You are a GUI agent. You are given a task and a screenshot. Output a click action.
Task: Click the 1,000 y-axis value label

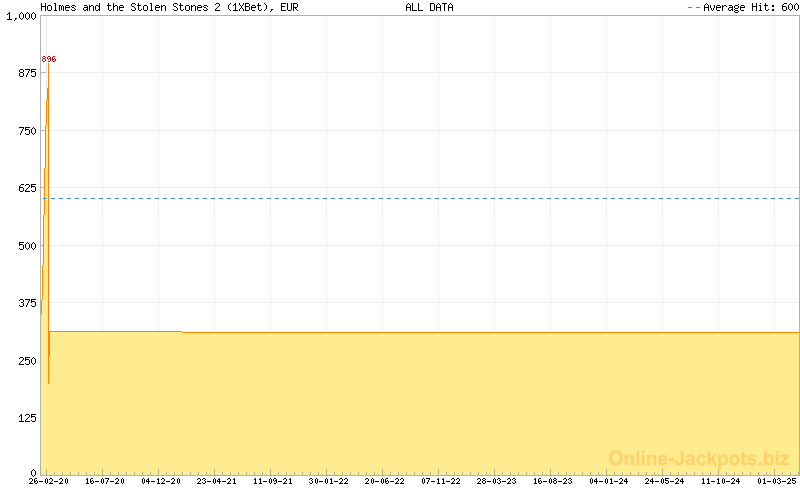(20, 16)
